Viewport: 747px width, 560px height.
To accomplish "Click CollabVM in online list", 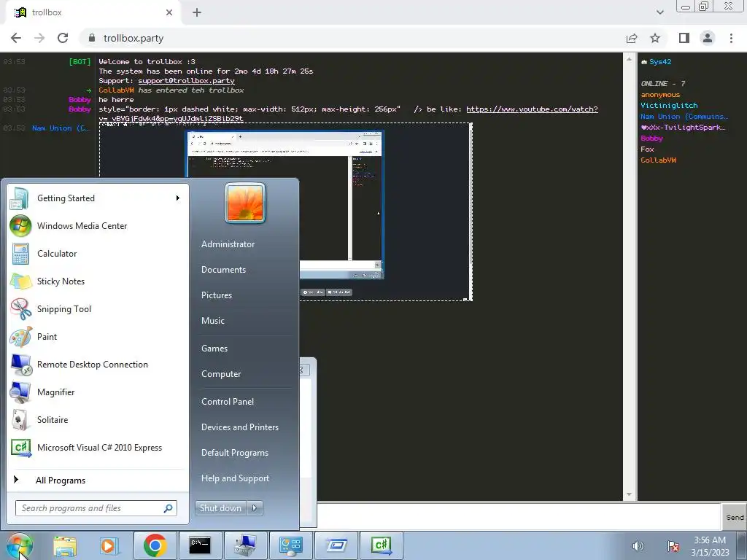I will click(658, 160).
